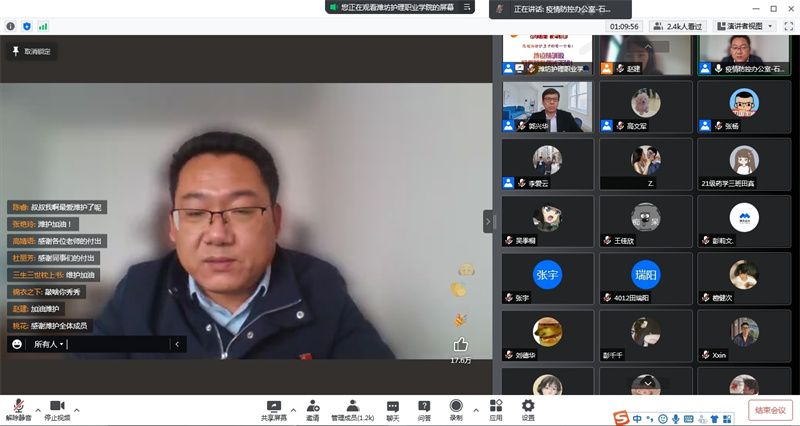Send the clapping hands reaction

(x=459, y=290)
